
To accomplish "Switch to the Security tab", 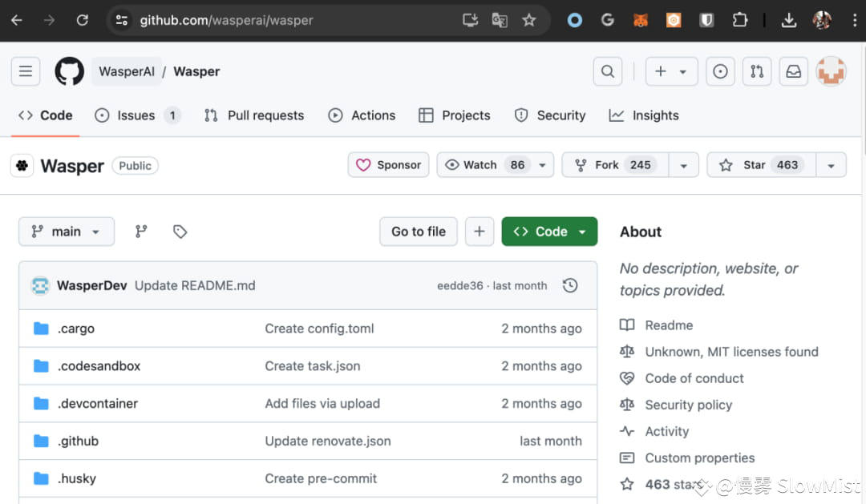I will pyautogui.click(x=550, y=115).
